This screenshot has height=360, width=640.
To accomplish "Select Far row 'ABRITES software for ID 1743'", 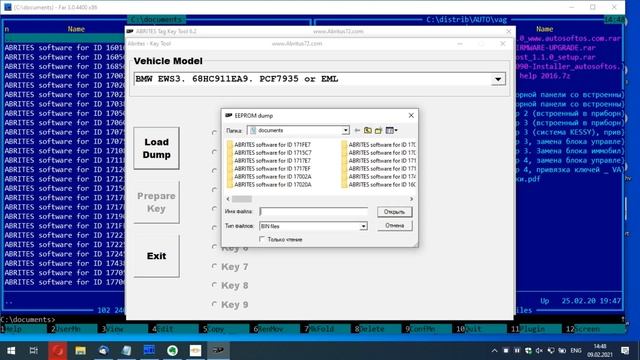I will 64,263.
